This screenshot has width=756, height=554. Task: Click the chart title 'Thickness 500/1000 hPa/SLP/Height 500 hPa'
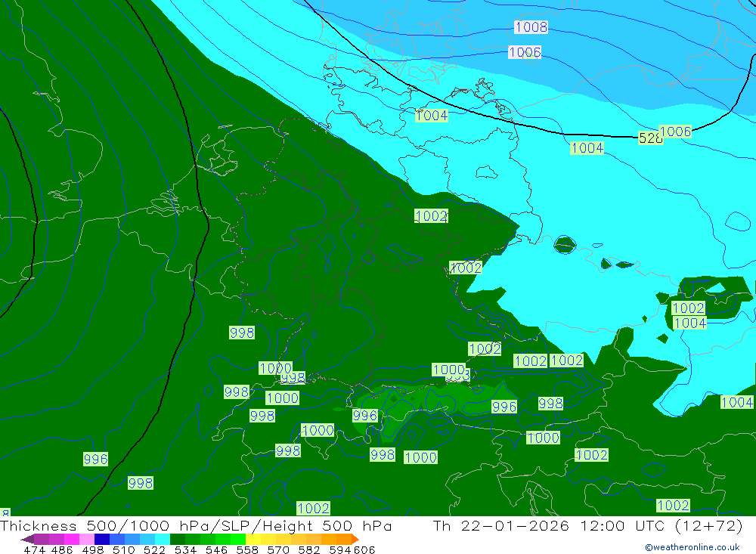click(x=196, y=525)
